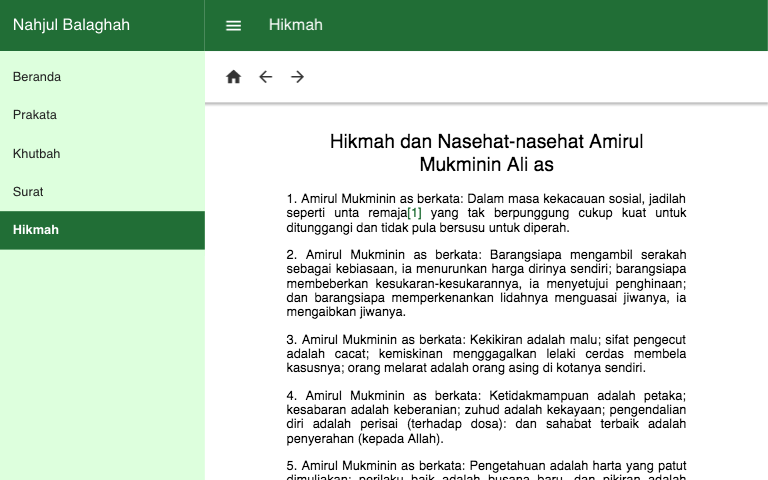Image resolution: width=768 pixels, height=480 pixels.
Task: Click the heading Hikmah dan Nasehat-nasehat Amirul
Action: pyautogui.click(x=486, y=153)
